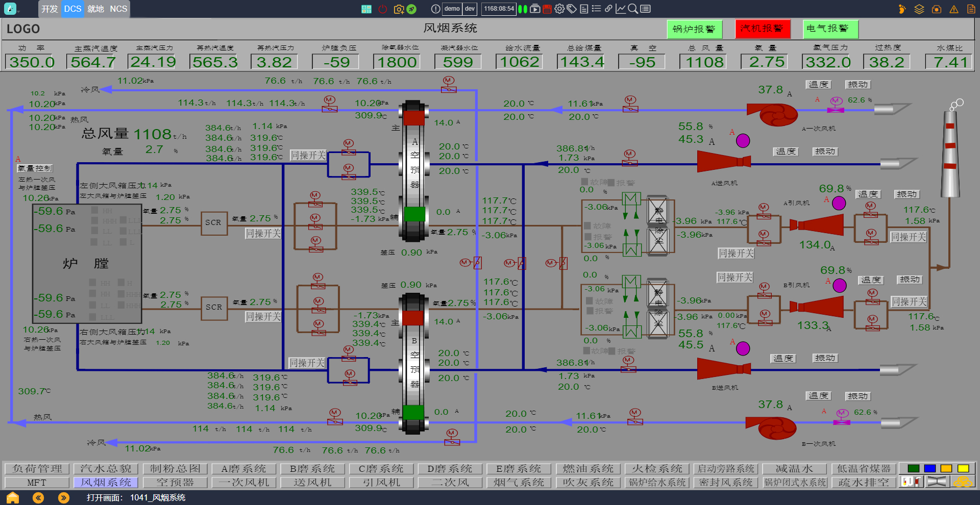Click the back arrow navigation icon
Screen dimensions: 980x505
38,497
